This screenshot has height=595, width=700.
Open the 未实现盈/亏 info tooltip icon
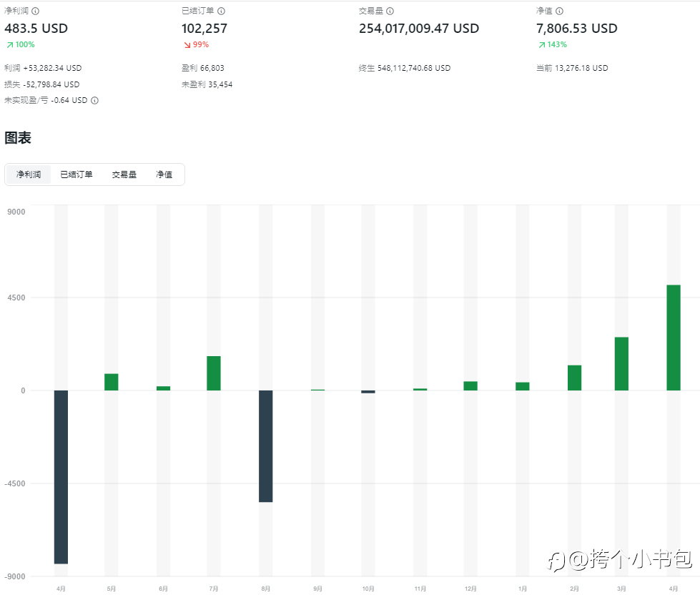pyautogui.click(x=94, y=101)
